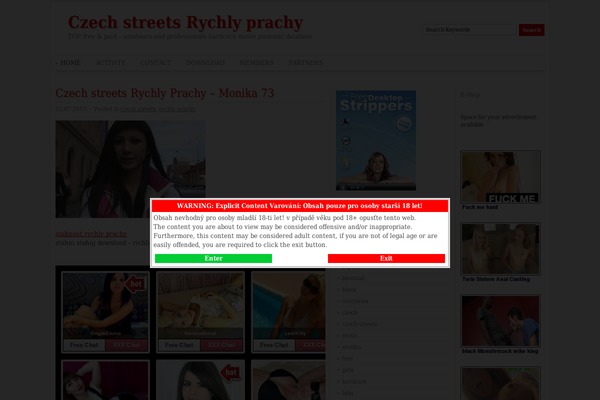This screenshot has width=600, height=400.
Task: Select the czech streets category link
Action: [359, 324]
